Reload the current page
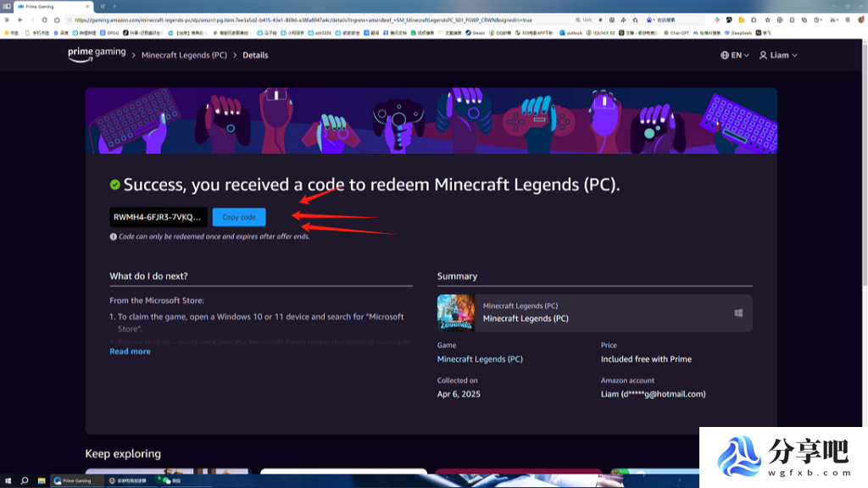The image size is (868, 488). coord(44,20)
